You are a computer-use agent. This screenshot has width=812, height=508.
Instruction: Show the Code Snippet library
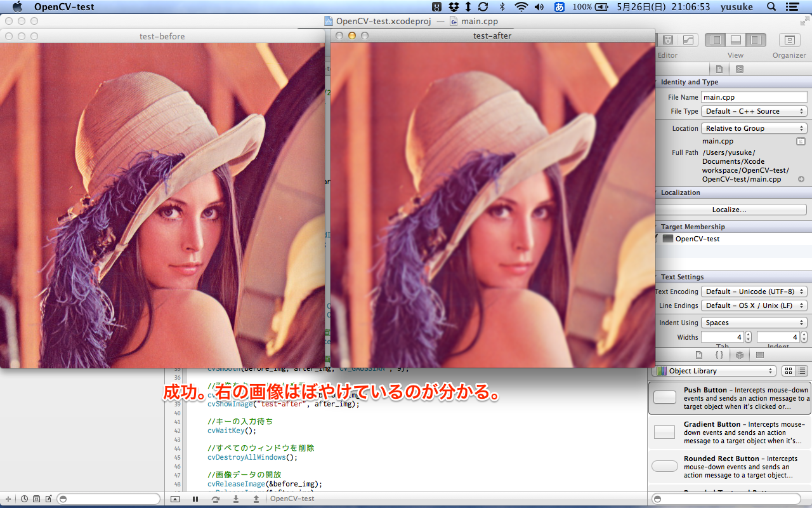719,354
